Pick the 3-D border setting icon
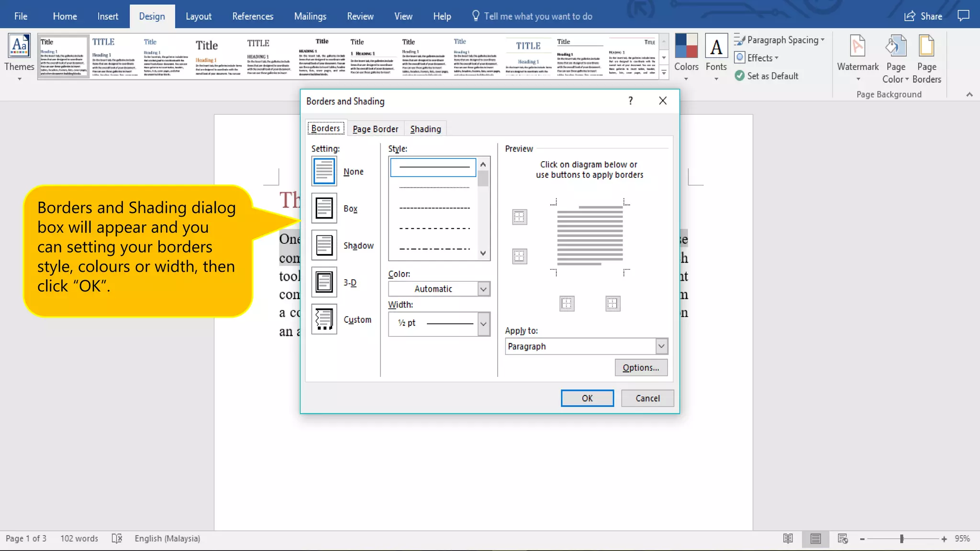This screenshot has height=551, width=980. [324, 282]
